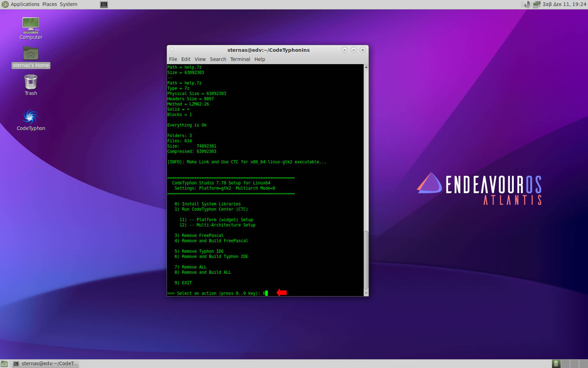Image resolution: width=588 pixels, height=368 pixels.
Task: Click 'Folders: 3' line
Action: click(x=180, y=136)
